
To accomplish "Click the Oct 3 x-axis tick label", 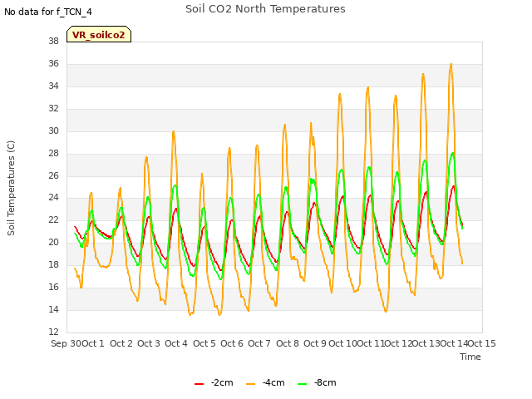I will coord(149,343).
